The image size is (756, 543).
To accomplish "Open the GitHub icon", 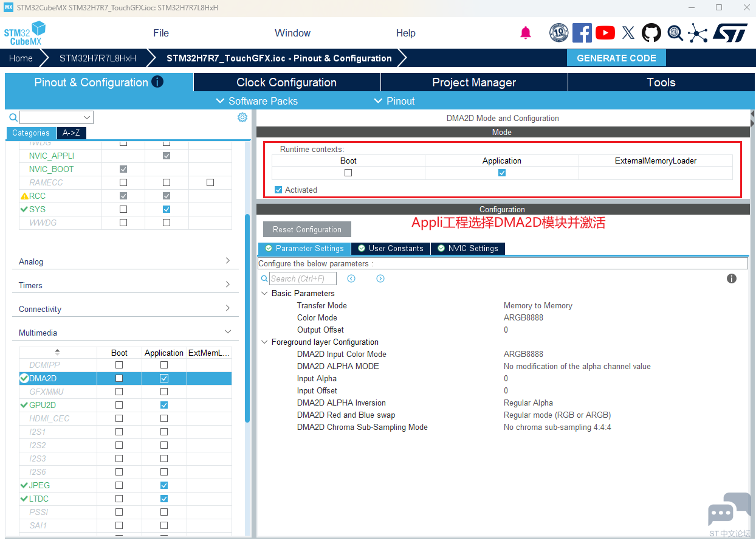I will pyautogui.click(x=651, y=33).
